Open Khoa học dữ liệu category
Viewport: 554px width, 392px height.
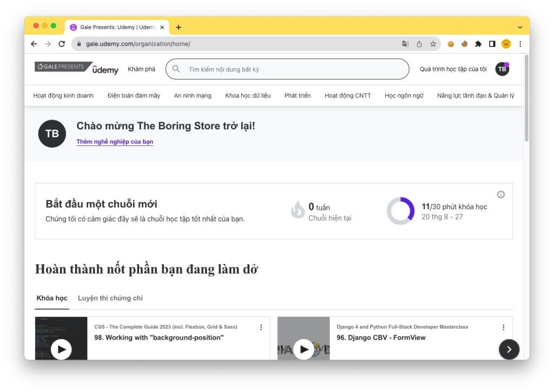248,95
